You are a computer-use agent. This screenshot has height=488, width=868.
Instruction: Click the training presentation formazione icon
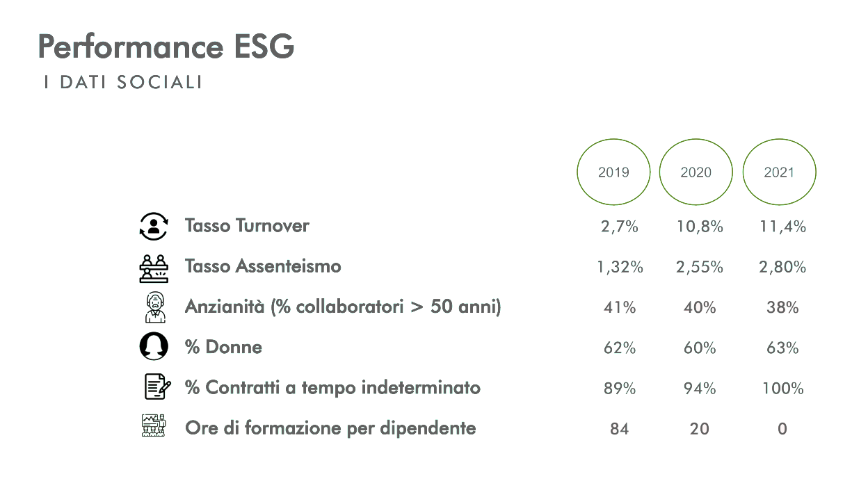pos(154,425)
